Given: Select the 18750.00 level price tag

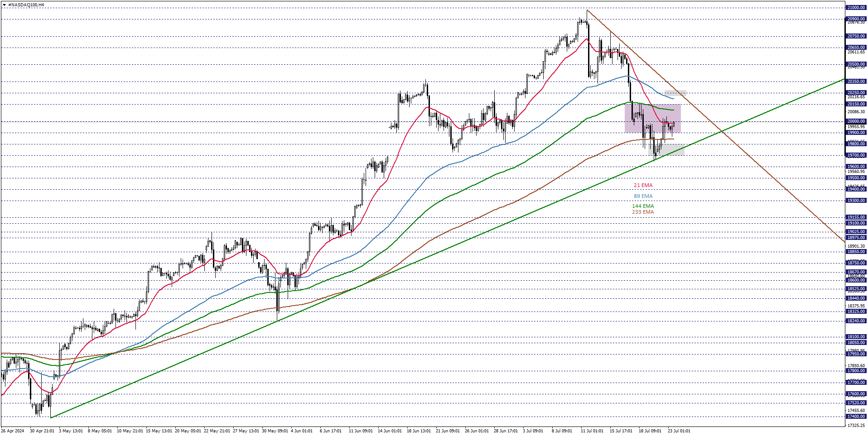Looking at the screenshot, I should [x=856, y=263].
